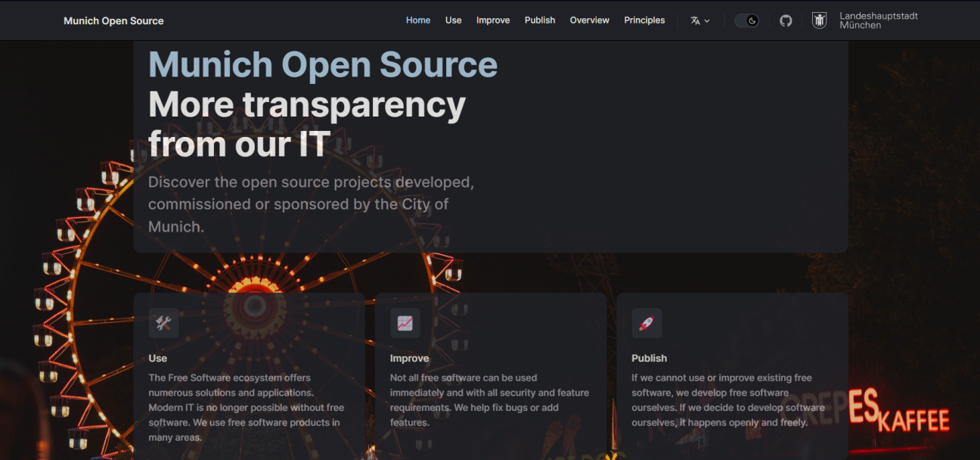Open the Principles nav item
This screenshot has width=980, height=460.
click(x=644, y=20)
